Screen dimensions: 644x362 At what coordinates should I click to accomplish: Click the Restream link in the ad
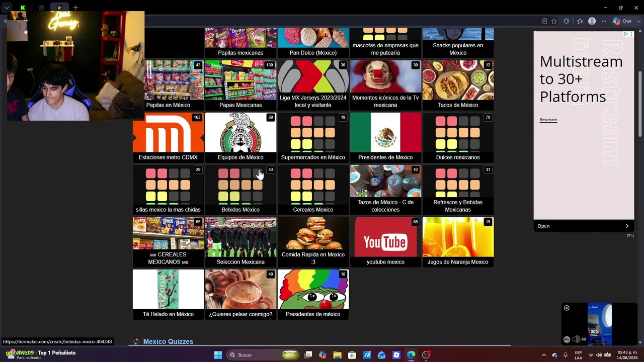tap(548, 120)
